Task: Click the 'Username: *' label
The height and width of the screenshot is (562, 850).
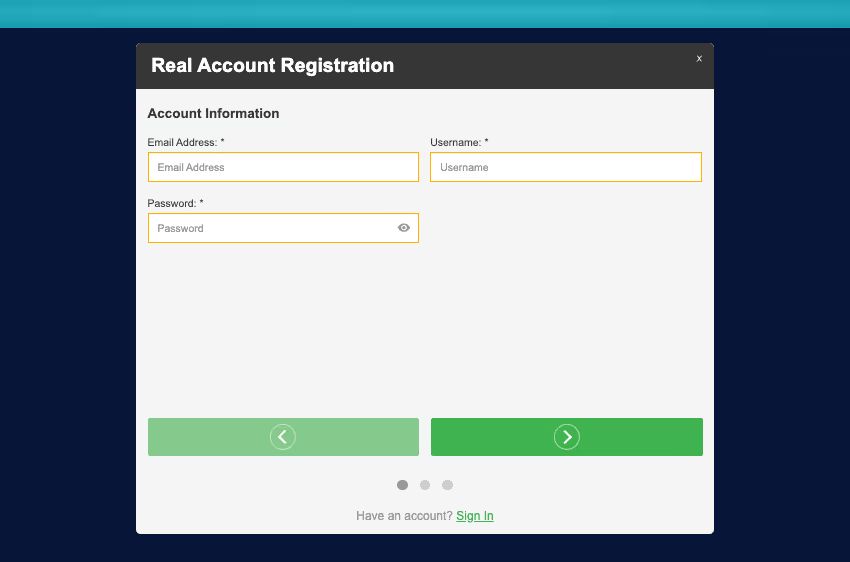Action: point(459,143)
